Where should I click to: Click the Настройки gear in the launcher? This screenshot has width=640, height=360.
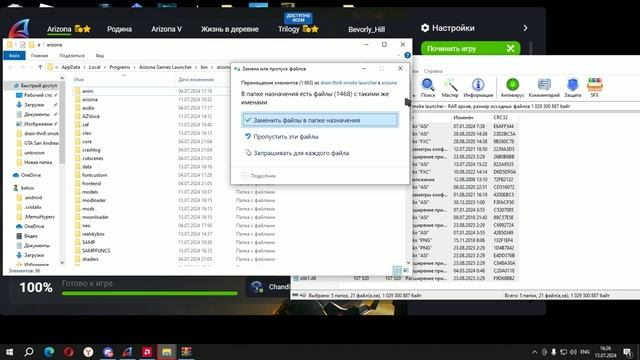pyautogui.click(x=425, y=28)
